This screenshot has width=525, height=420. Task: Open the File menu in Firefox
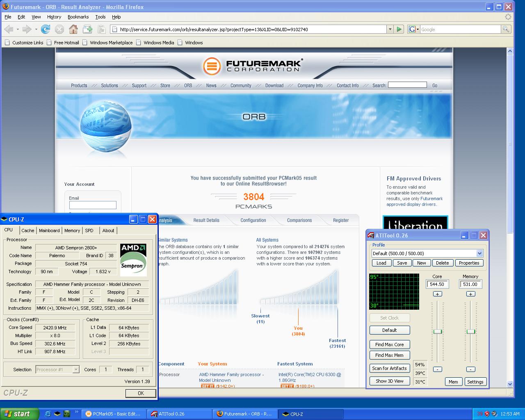[8, 17]
